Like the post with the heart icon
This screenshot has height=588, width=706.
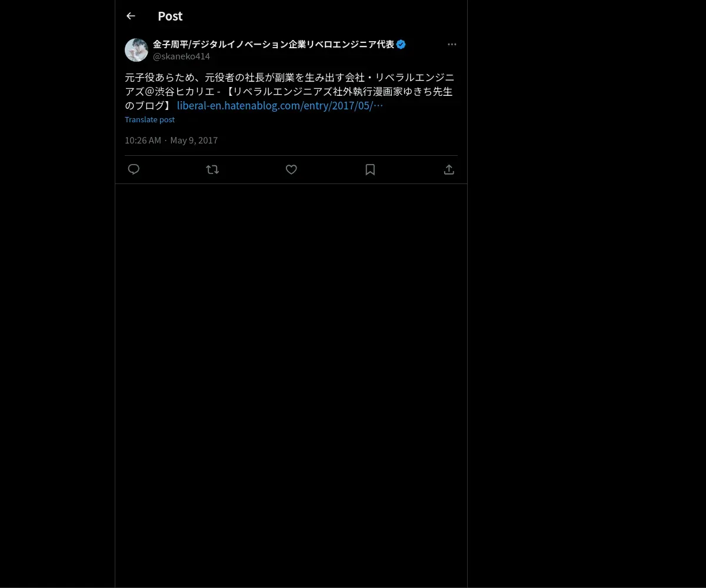[291, 169]
